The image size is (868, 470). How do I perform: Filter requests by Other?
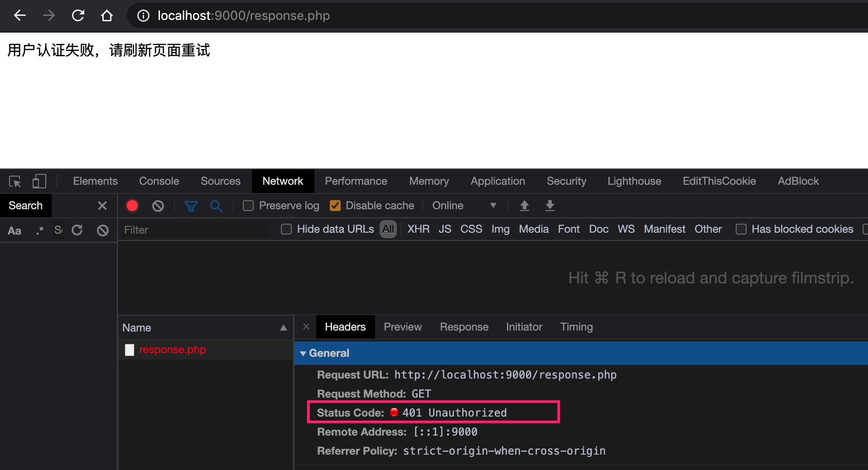click(708, 229)
